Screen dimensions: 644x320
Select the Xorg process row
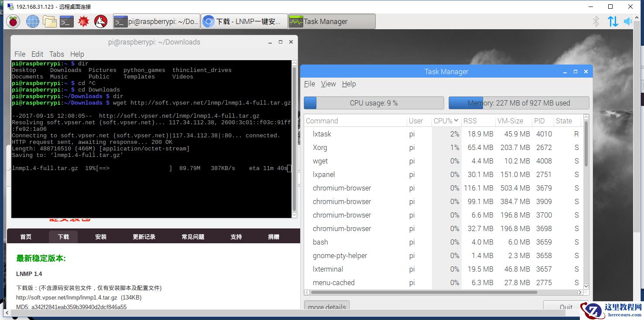pyautogui.click(x=443, y=147)
